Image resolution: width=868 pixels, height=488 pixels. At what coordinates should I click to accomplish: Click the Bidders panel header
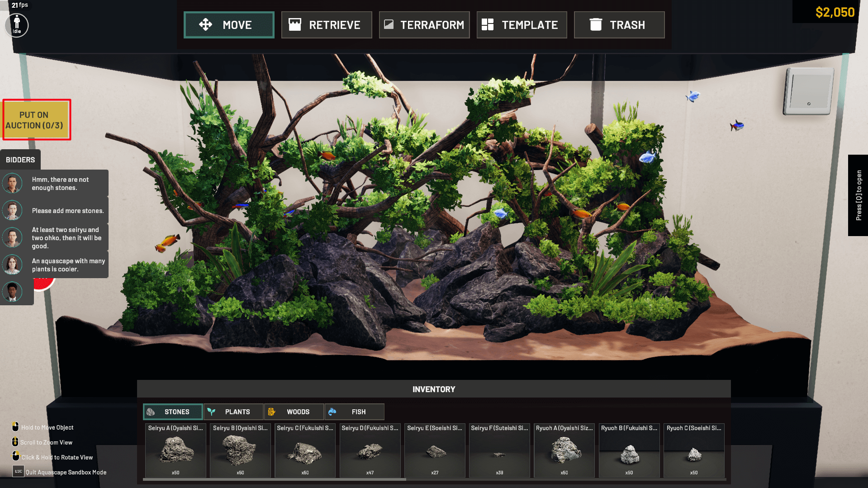click(x=20, y=160)
